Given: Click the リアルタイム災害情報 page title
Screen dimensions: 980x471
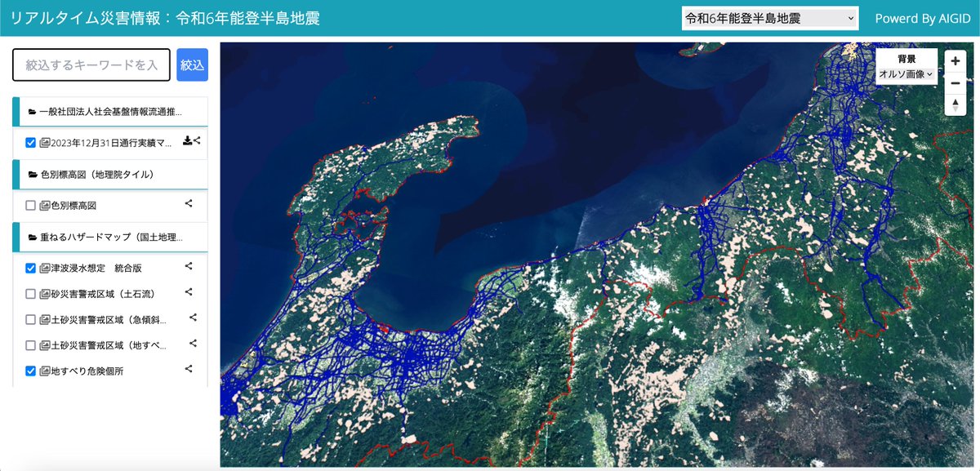Looking at the screenshot, I should [164, 18].
